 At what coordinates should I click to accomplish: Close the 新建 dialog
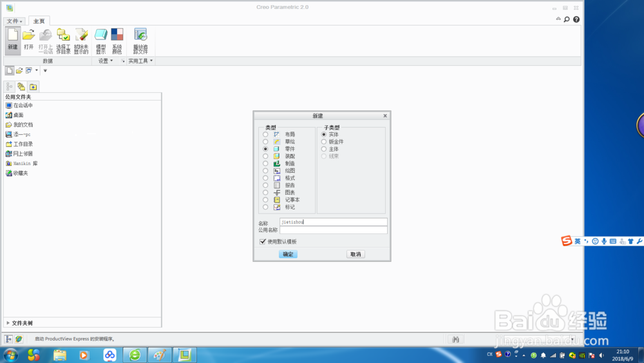(385, 115)
